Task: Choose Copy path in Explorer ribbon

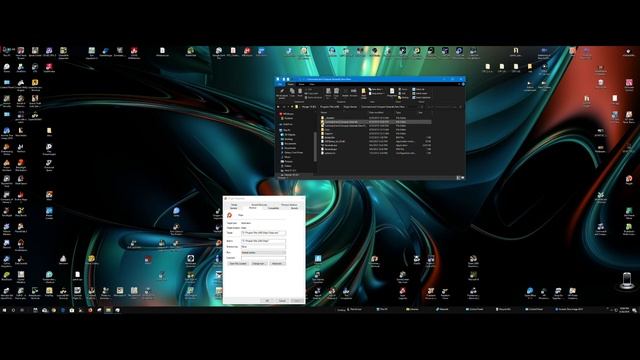Action: [312, 93]
